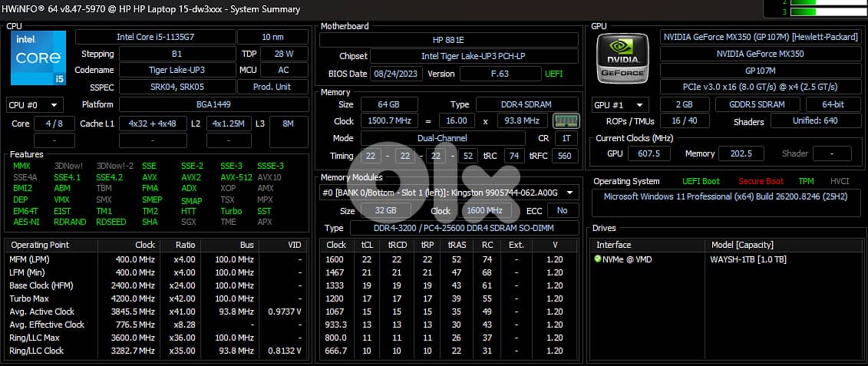The width and height of the screenshot is (868, 366).
Task: Click the ECC No field
Action: [x=563, y=211]
